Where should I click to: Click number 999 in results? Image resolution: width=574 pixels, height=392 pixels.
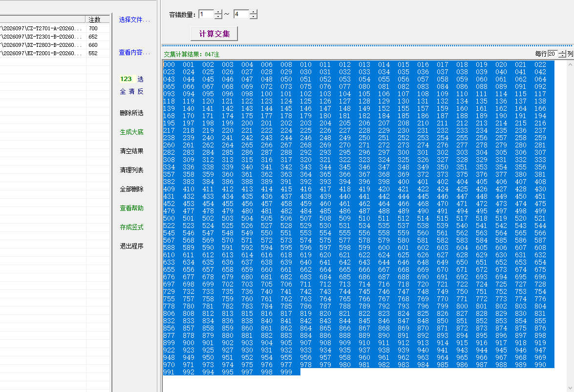pyautogui.click(x=286, y=372)
